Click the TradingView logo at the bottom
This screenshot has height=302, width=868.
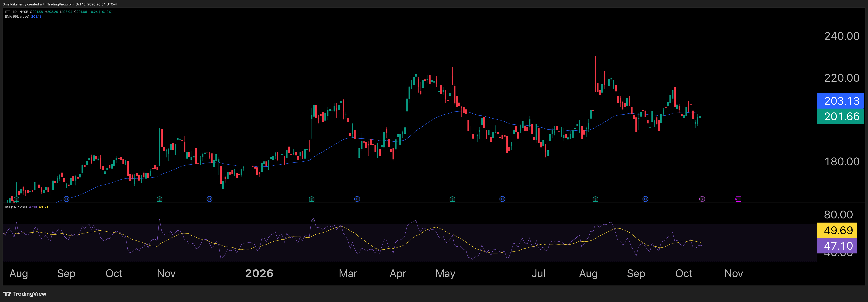coord(25,294)
